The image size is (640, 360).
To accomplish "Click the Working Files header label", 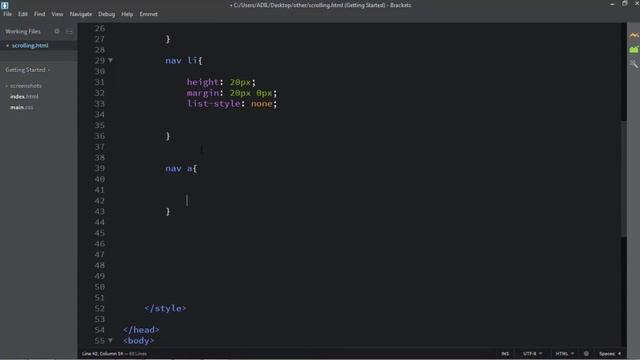I will point(23,31).
